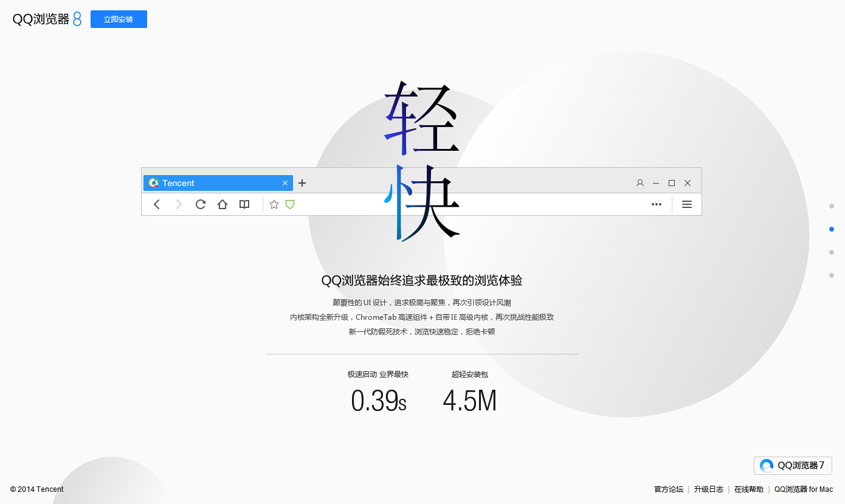Open the 官方论坛 link

coord(669,489)
